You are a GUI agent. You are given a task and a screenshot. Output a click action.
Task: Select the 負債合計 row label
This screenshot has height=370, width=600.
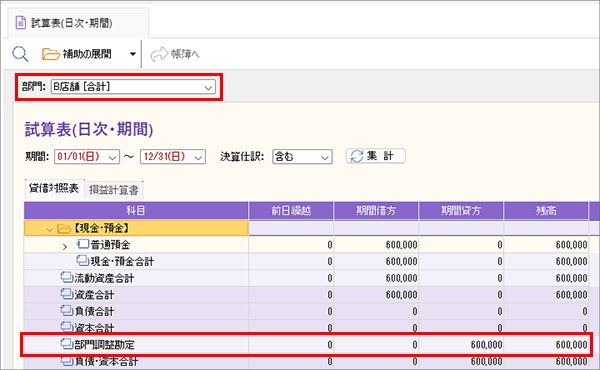(94, 311)
